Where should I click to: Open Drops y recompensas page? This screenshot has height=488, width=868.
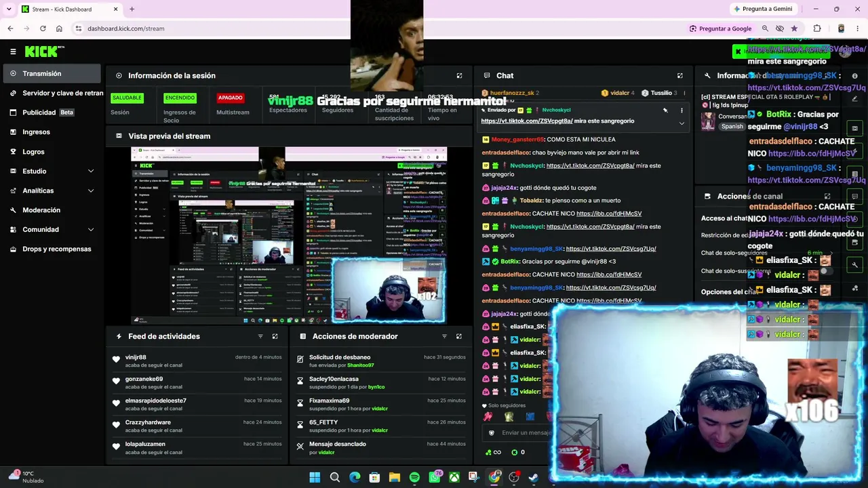coord(52,249)
